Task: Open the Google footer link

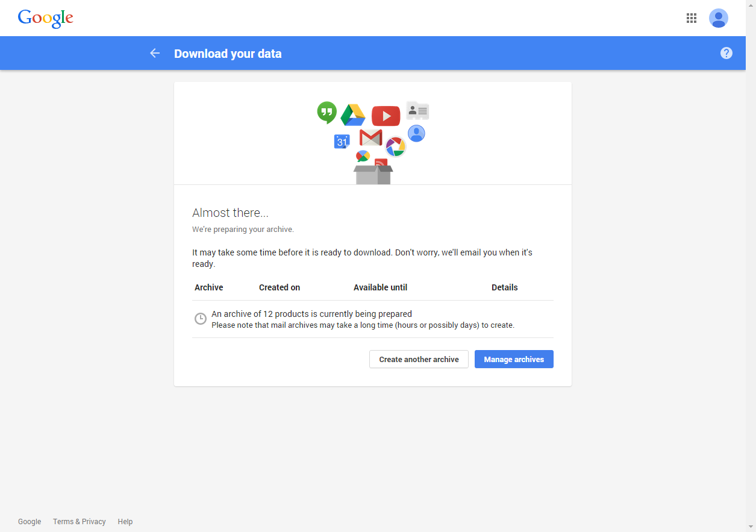Action: click(30, 522)
